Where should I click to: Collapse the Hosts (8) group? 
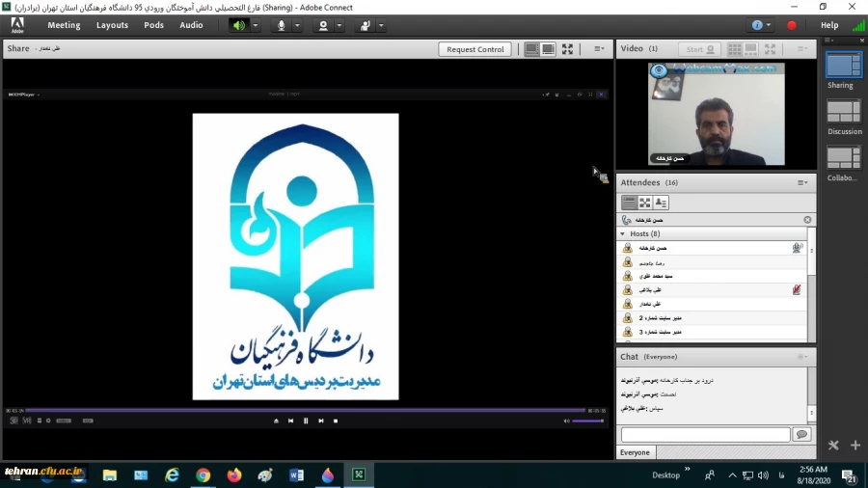tap(623, 234)
